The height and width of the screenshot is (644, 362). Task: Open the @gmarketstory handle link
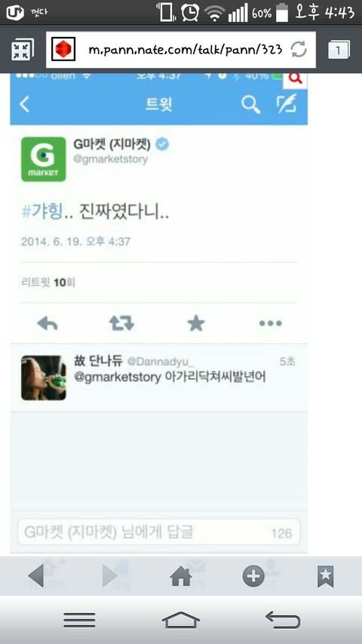pyautogui.click(x=110, y=159)
